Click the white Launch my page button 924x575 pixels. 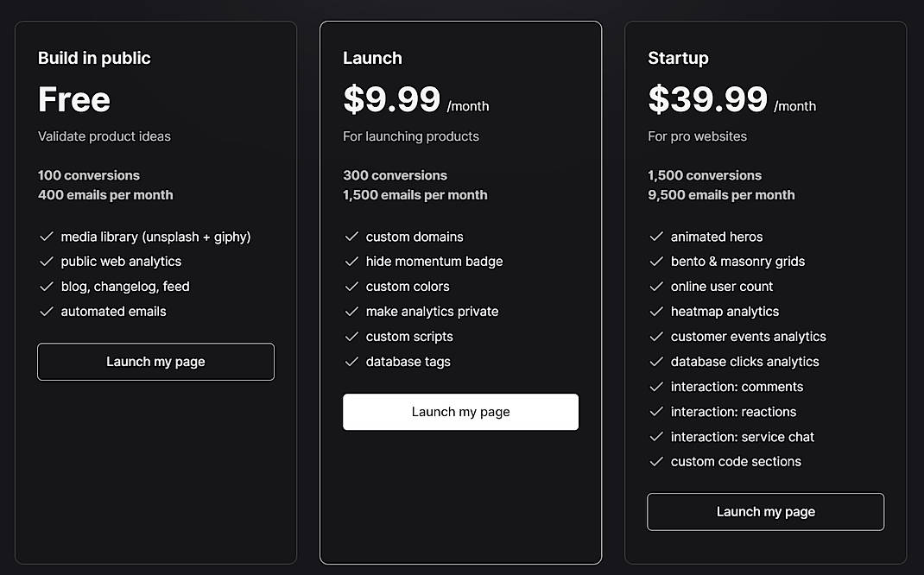pyautogui.click(x=460, y=412)
